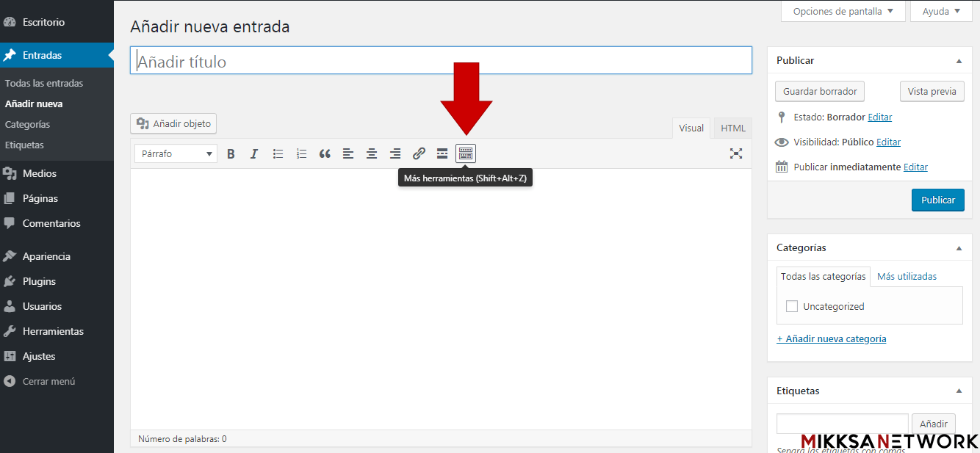Check the Uncategorized category box
The height and width of the screenshot is (453, 980).
point(792,306)
